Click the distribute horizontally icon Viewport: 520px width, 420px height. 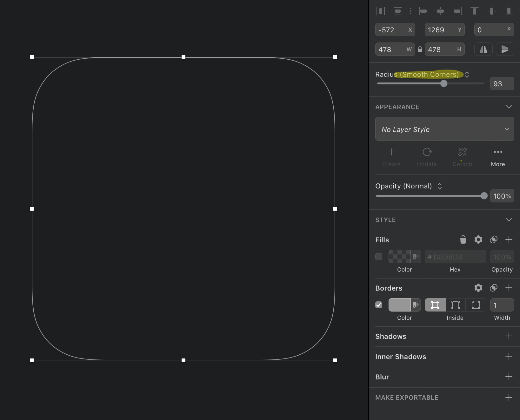(380, 11)
